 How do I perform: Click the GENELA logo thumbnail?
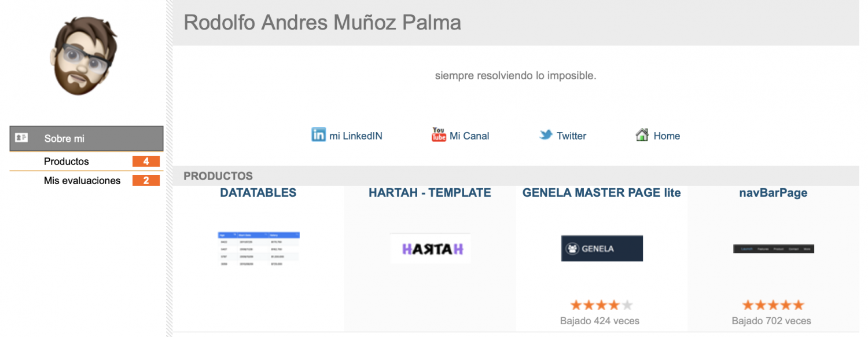(602, 248)
